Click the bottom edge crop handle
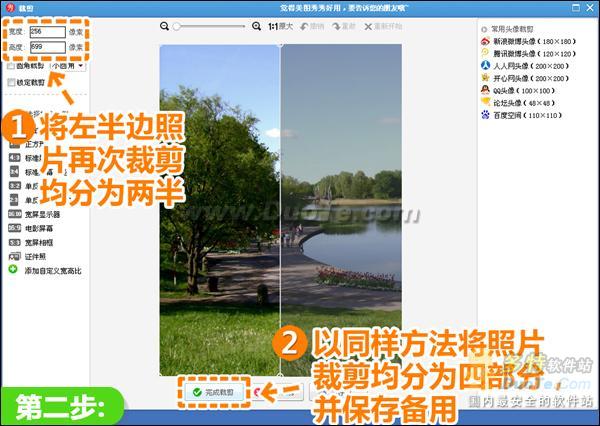 280,375
